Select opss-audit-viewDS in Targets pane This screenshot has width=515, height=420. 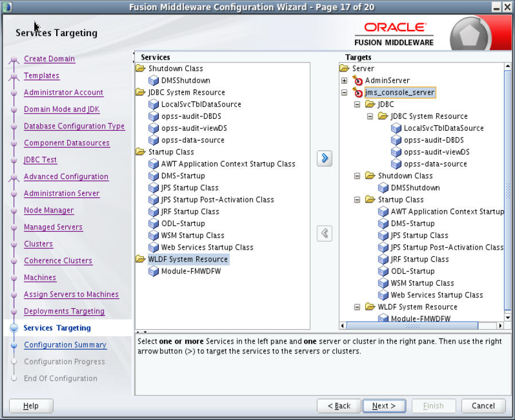[x=436, y=152]
